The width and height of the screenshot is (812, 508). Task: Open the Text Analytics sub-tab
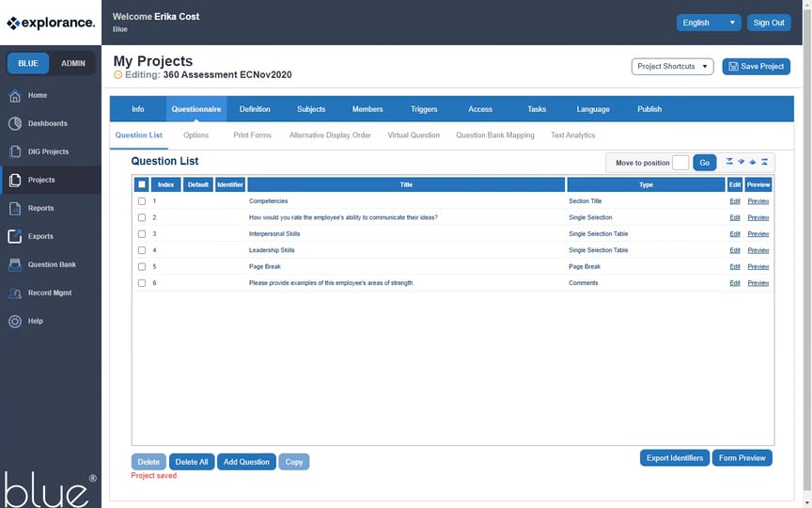click(x=572, y=135)
